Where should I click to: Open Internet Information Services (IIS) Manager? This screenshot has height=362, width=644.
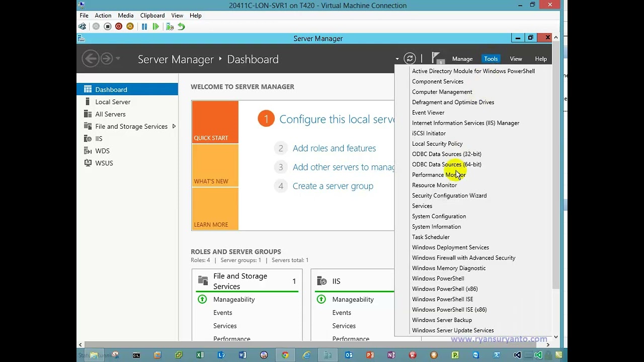click(465, 123)
